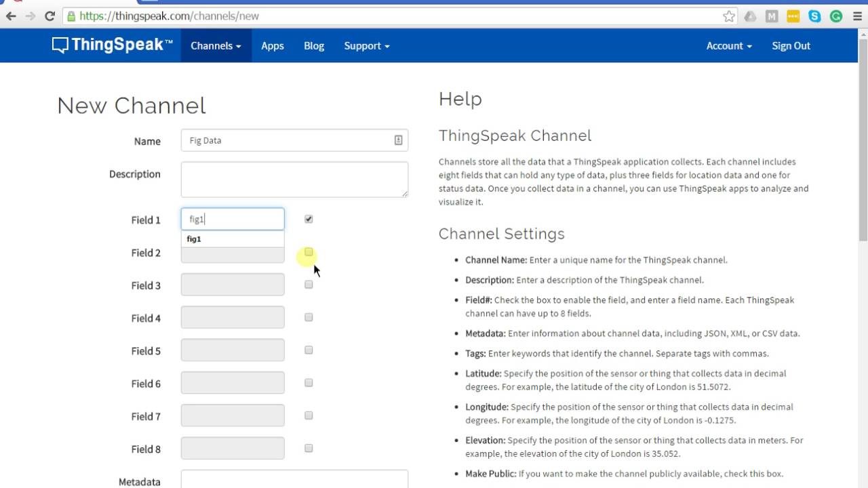Click the Google Drive extension icon

pyautogui.click(x=750, y=16)
